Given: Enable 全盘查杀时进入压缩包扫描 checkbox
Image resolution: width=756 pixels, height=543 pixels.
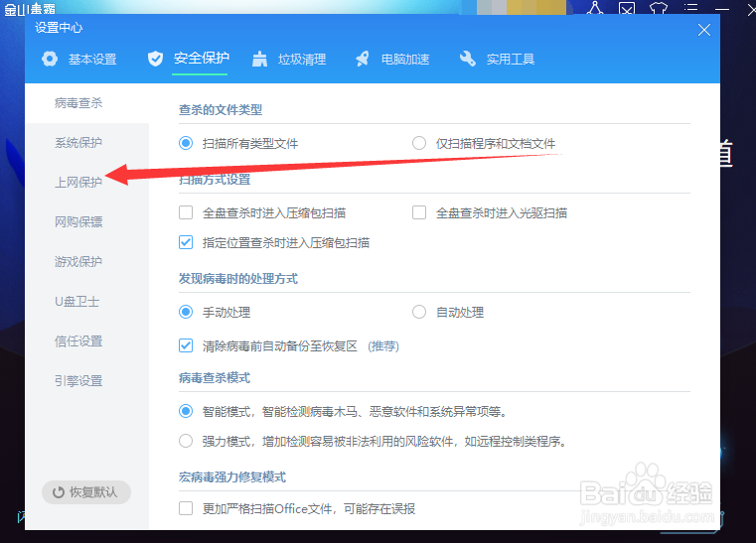Looking at the screenshot, I should pyautogui.click(x=186, y=212).
